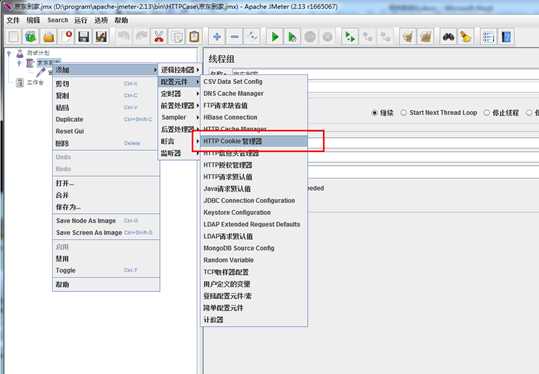The image size is (539, 374).
Task: Expand the 定时器 submenu
Action: [x=179, y=94]
